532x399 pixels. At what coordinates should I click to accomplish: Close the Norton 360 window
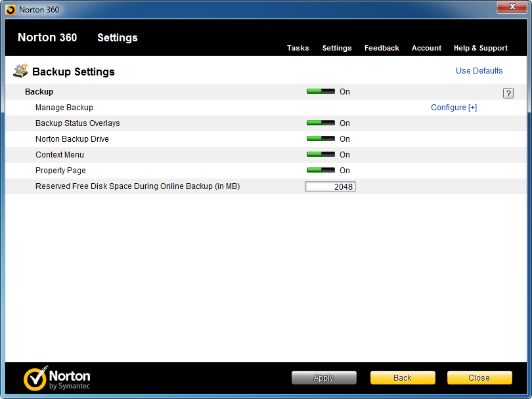point(512,7)
